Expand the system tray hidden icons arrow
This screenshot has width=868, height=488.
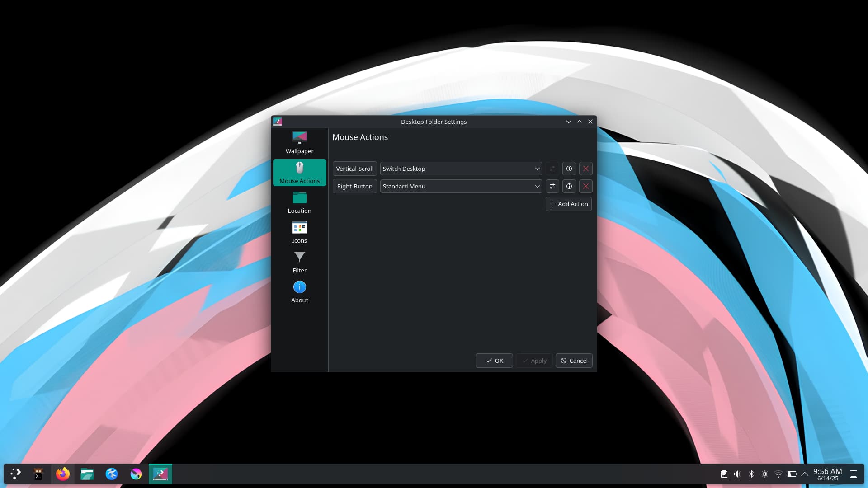point(804,474)
